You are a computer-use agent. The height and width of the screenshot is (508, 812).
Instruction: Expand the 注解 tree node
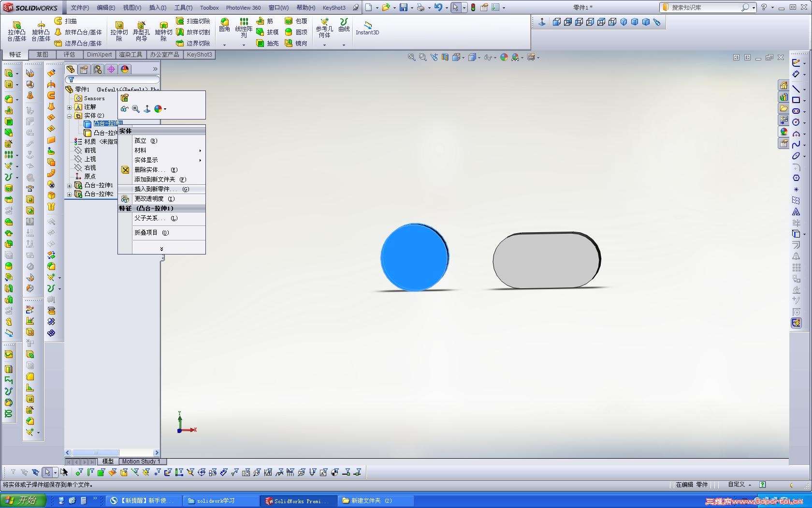pos(70,107)
